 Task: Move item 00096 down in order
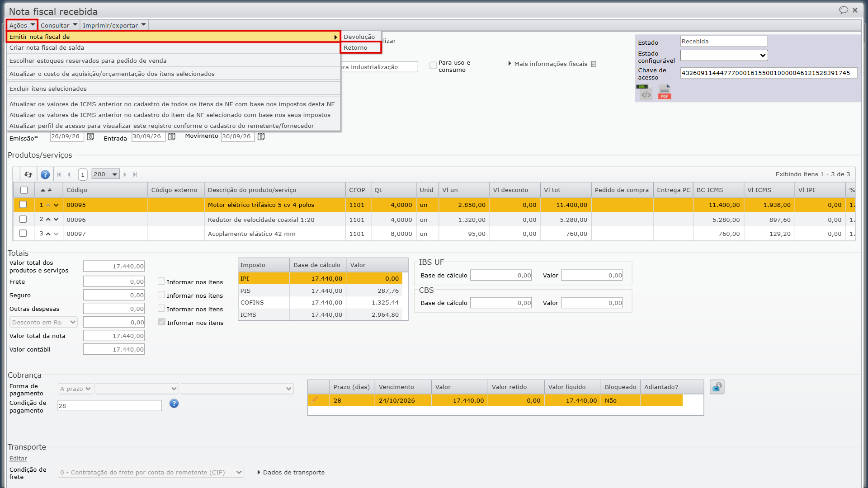pos(56,220)
